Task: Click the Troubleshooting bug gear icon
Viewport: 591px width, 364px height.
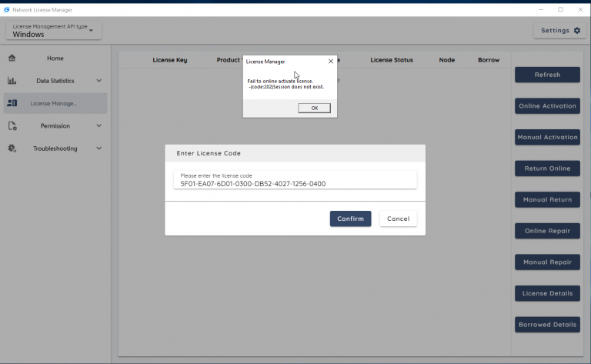Action: tap(12, 149)
